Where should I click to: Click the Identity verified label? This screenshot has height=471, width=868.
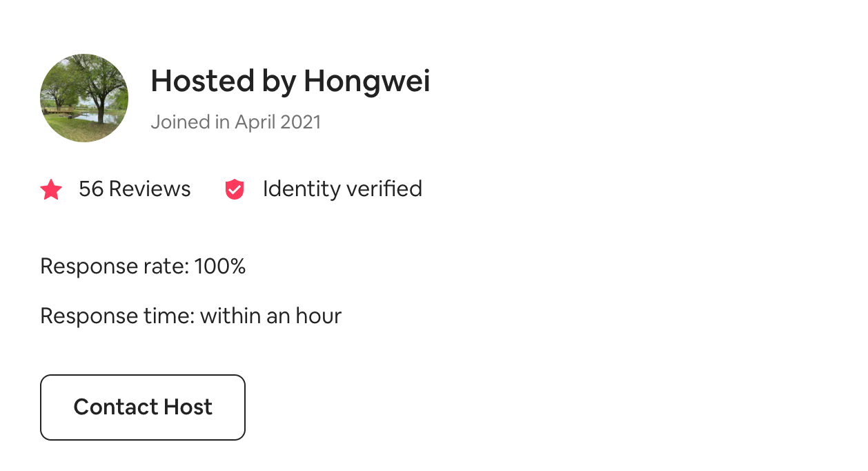[342, 189]
